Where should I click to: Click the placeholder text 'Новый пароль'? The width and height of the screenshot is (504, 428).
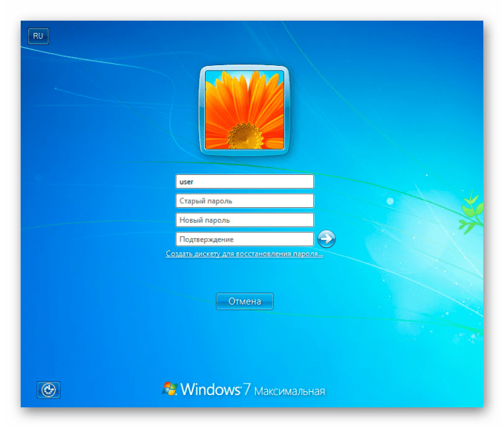click(x=204, y=220)
